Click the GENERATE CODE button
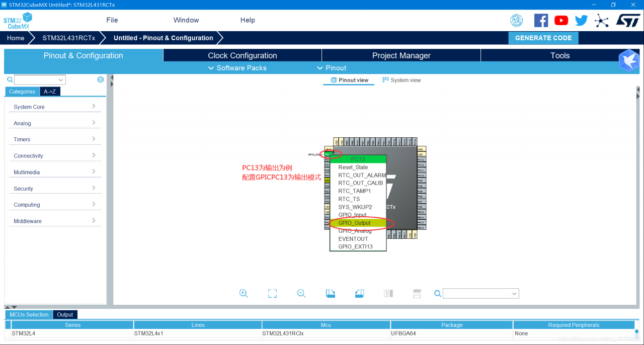The height and width of the screenshot is (345, 644). [543, 38]
